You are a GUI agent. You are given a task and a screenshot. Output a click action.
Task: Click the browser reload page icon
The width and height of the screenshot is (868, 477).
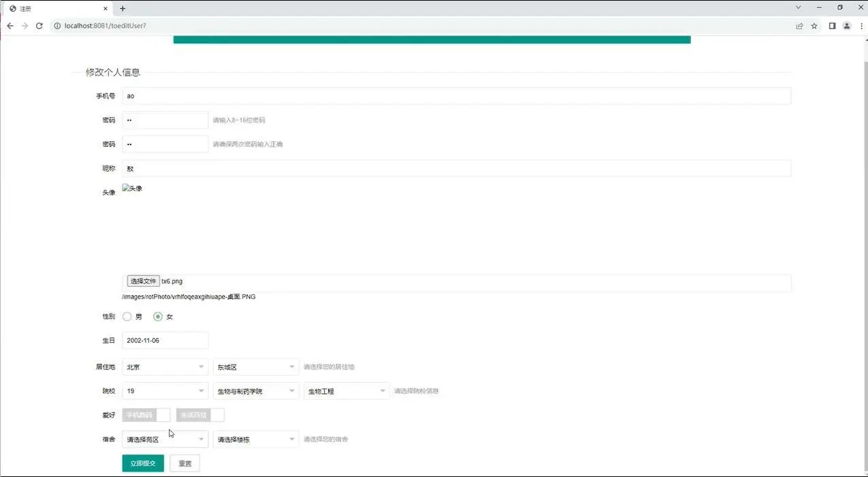(39, 25)
